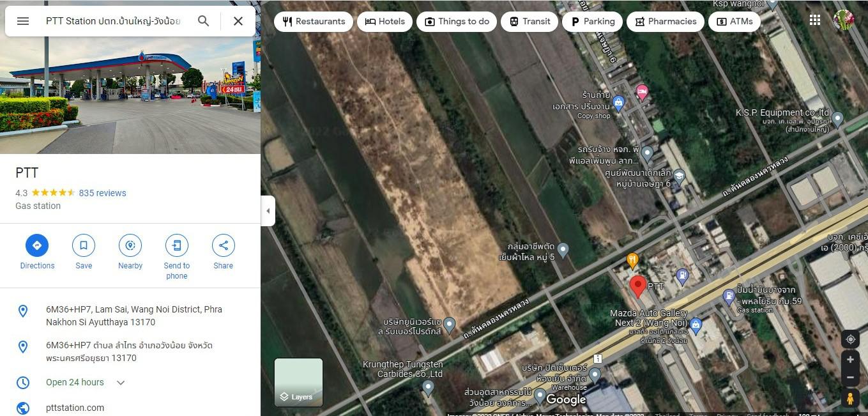Share this PTT location
Viewport: 868px width, 416px height.
[223, 252]
